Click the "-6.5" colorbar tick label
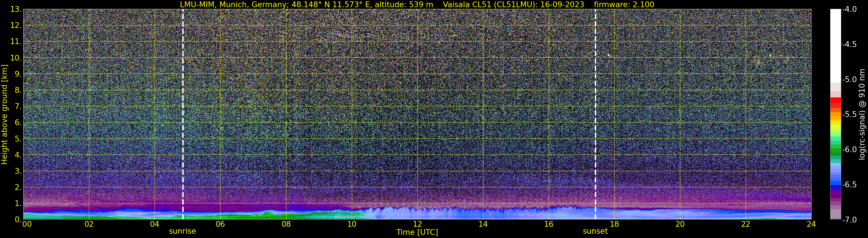The width and height of the screenshot is (868, 238). (x=849, y=185)
